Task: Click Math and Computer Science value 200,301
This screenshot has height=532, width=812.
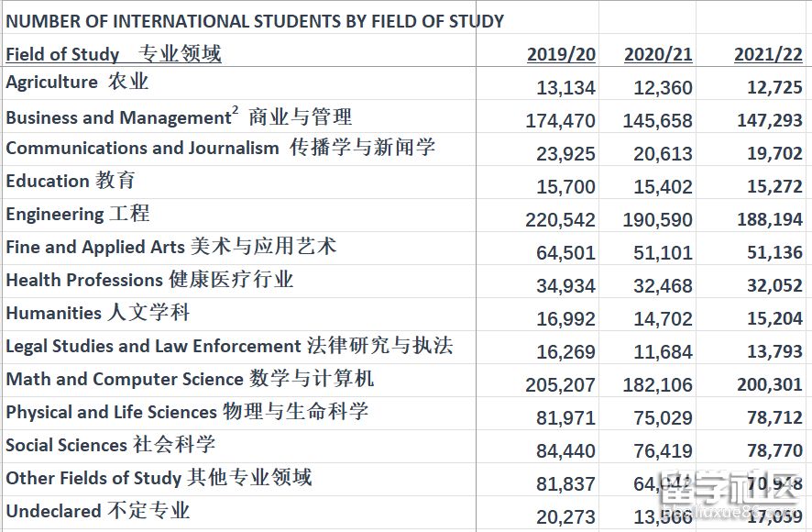Action: click(x=770, y=385)
